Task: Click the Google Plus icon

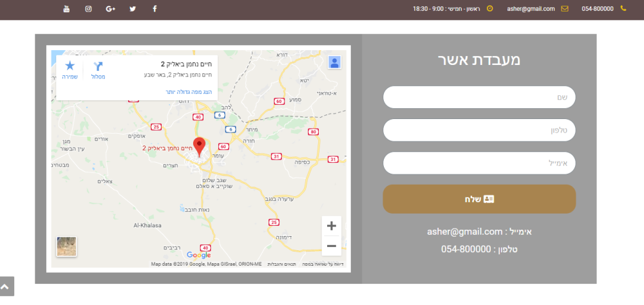Action: click(x=110, y=8)
